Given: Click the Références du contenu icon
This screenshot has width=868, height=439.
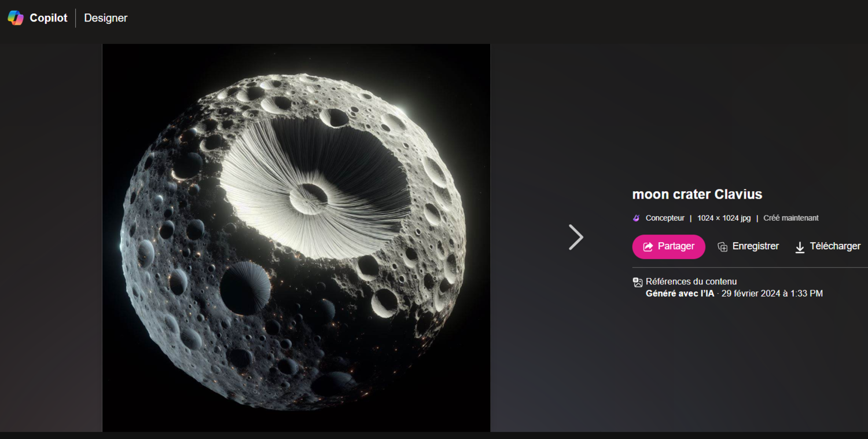Looking at the screenshot, I should pyautogui.click(x=638, y=283).
